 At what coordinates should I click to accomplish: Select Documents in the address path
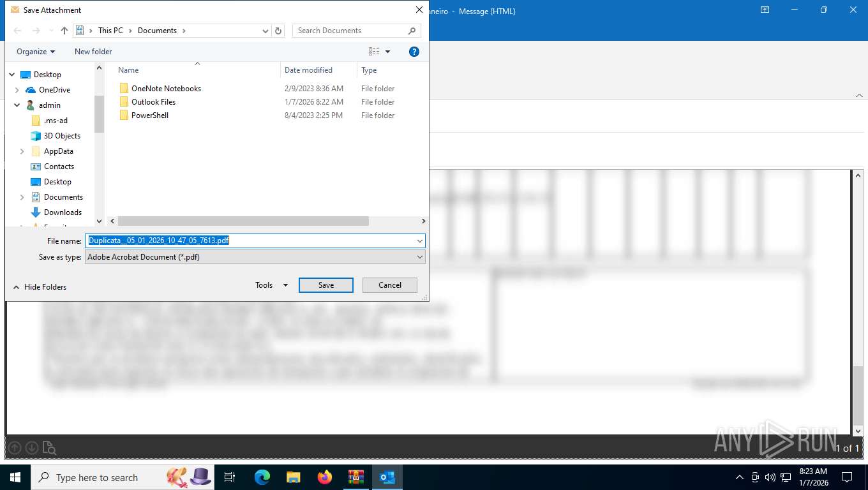coord(157,31)
